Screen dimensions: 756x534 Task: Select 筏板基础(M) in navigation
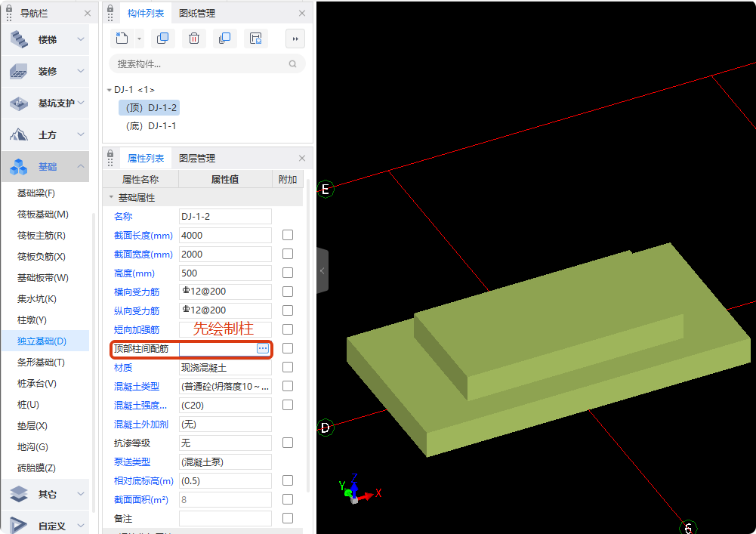tap(43, 215)
